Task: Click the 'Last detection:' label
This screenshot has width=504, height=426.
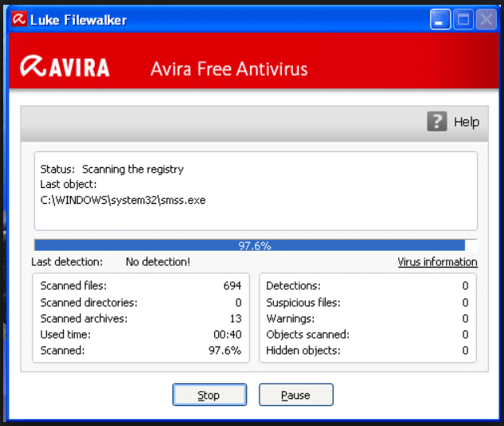Action: pyautogui.click(x=67, y=262)
